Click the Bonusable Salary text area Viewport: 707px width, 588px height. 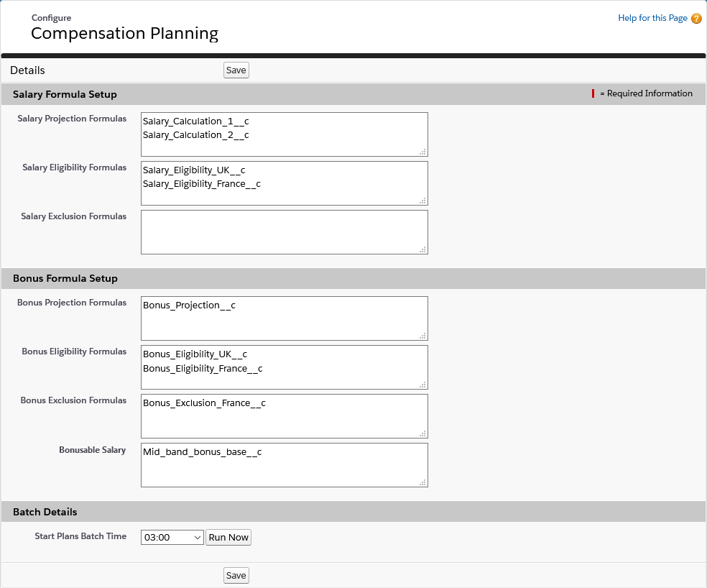284,464
